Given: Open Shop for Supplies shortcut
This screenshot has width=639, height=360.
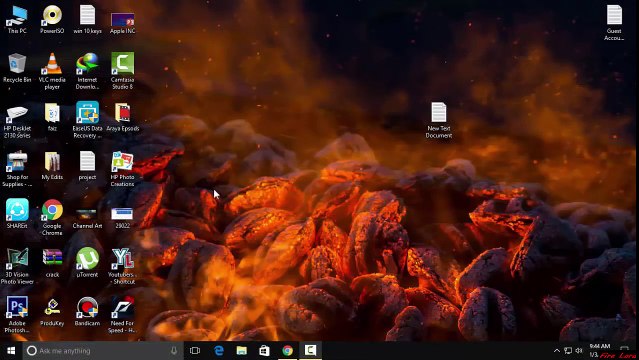Looking at the screenshot, I should point(17,169).
